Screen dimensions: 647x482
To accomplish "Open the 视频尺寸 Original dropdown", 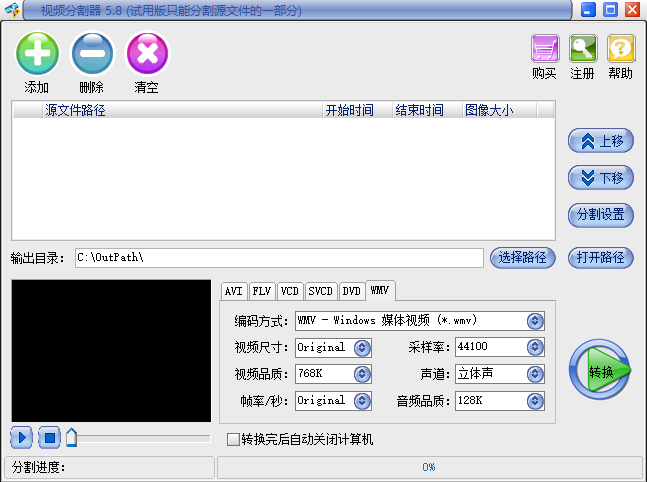I will coord(362,348).
